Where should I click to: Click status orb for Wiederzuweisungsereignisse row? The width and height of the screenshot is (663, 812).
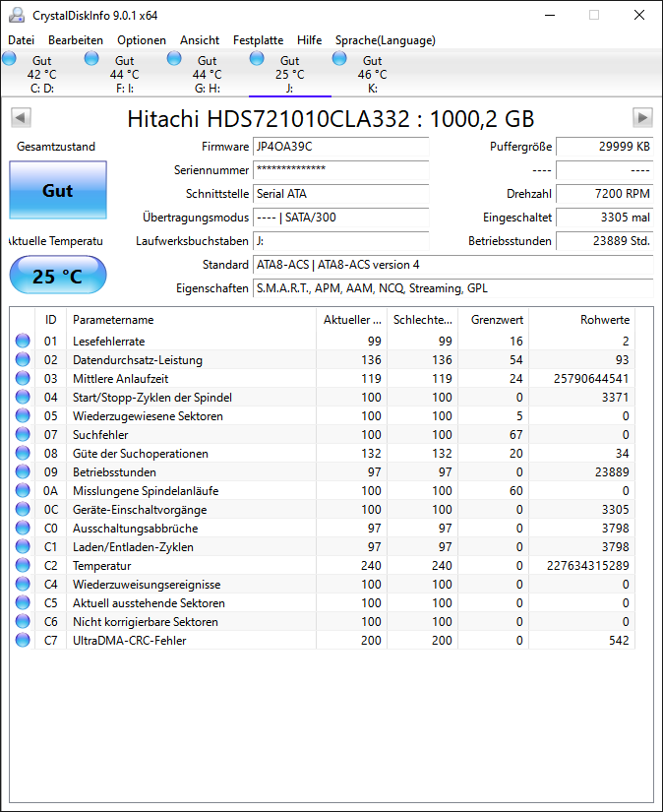(x=23, y=584)
